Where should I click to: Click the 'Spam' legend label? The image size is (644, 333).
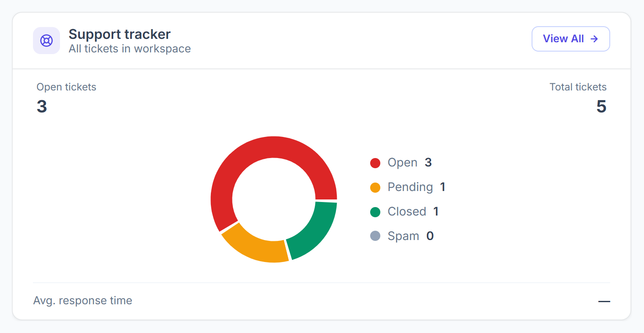coord(403,236)
